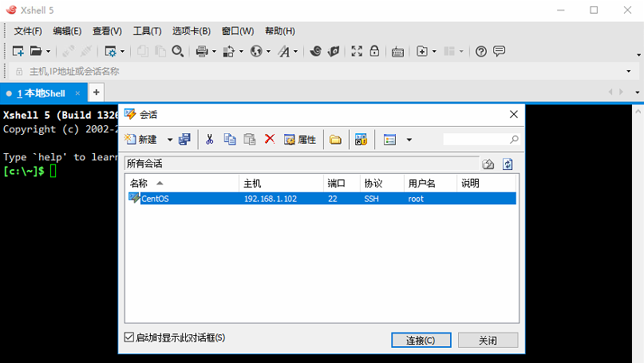Image resolution: width=644 pixels, height=363 pixels.
Task: Launch Xftp via swirl icon
Action: [x=315, y=51]
